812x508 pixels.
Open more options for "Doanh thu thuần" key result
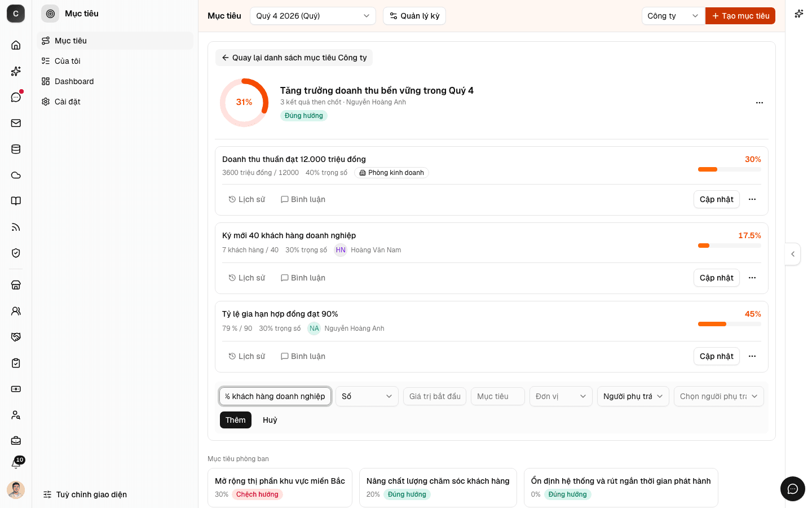pyautogui.click(x=752, y=199)
